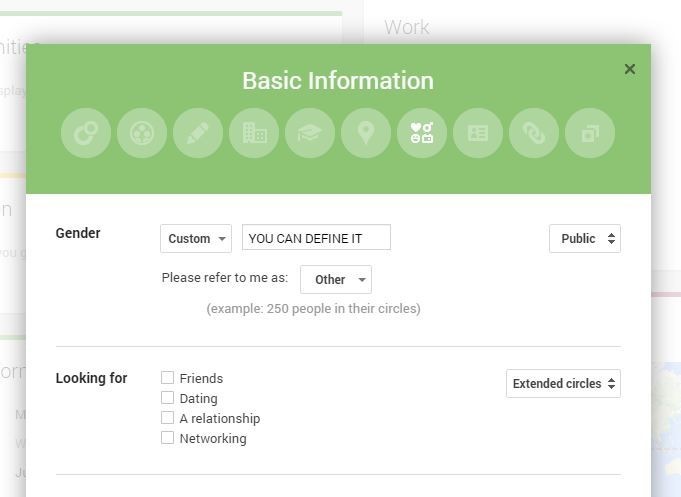Click the custom gender text field
The width and height of the screenshot is (681, 497).
pyautogui.click(x=316, y=237)
